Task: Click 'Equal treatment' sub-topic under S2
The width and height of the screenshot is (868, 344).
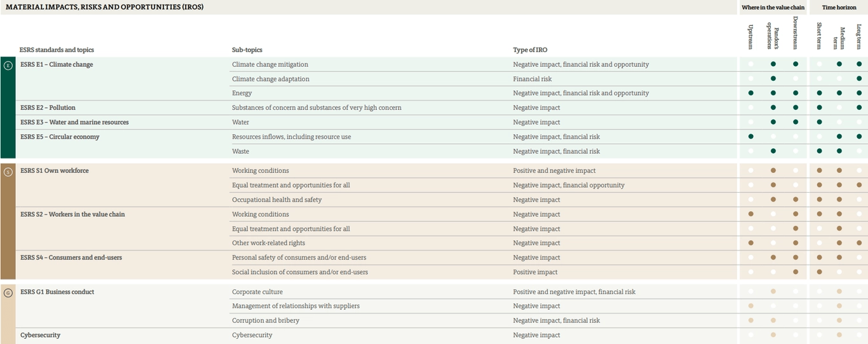Action: tap(291, 229)
